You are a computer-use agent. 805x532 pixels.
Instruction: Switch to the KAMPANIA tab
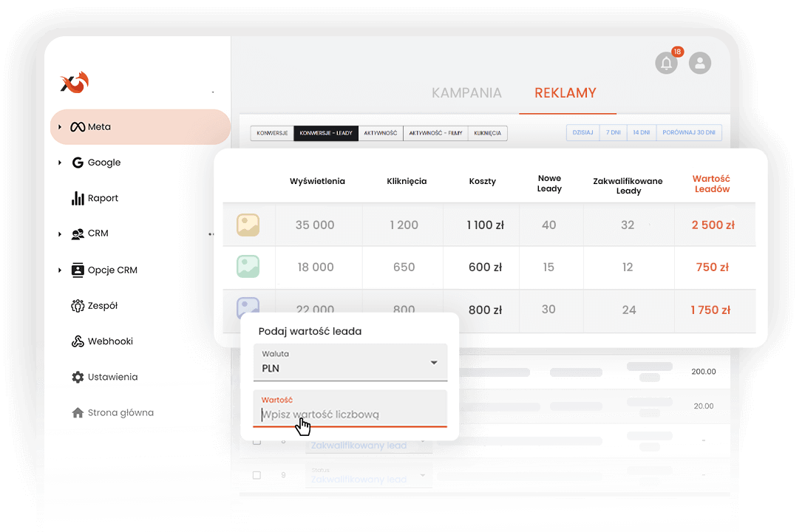466,93
